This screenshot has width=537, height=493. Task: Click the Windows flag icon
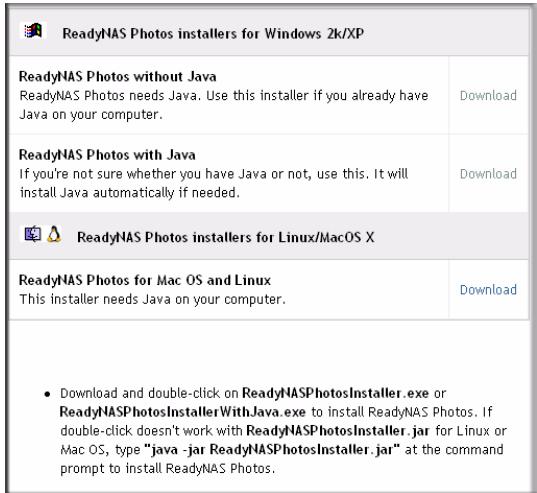coord(33,30)
